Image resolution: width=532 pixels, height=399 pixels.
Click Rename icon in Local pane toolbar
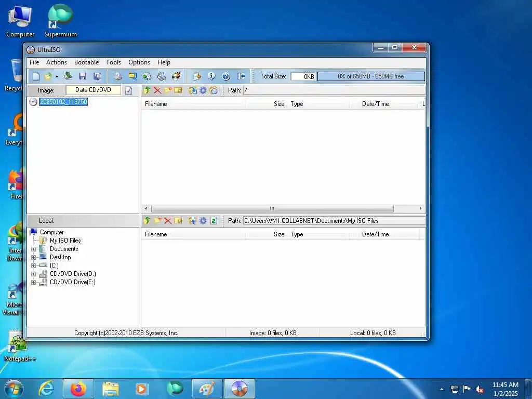click(x=178, y=220)
